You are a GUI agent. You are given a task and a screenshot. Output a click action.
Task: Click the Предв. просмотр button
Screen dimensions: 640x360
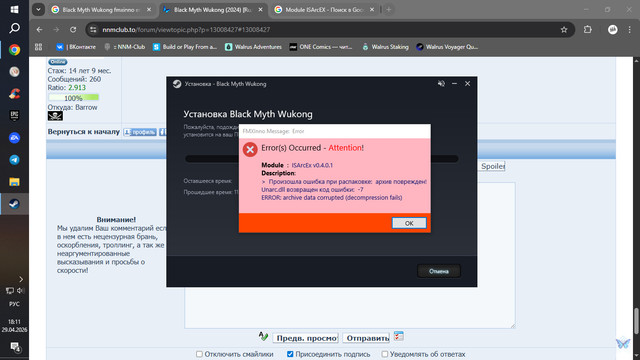click(305, 338)
